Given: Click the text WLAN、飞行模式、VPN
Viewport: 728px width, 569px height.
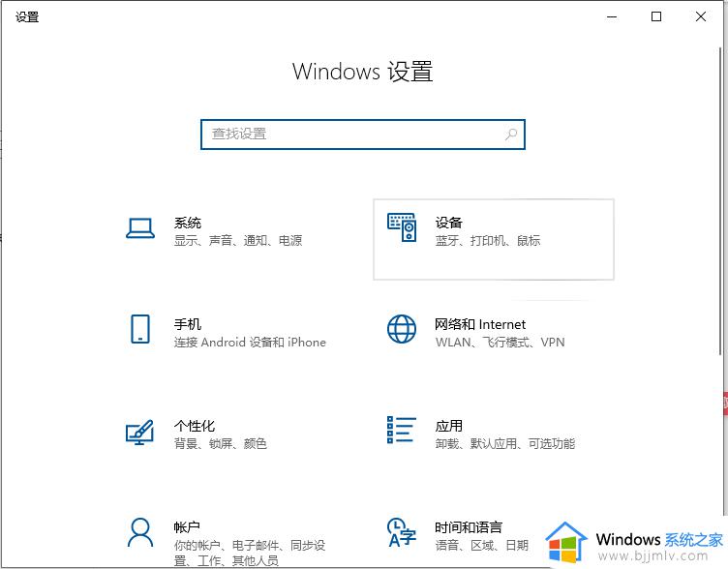Looking at the screenshot, I should click(500, 342).
